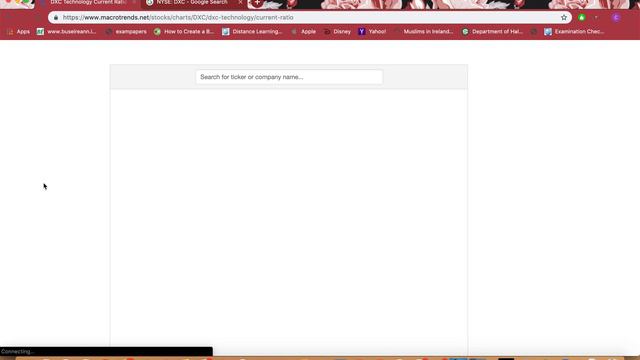Open the Department of Hal... bookmark
Viewport: 640px width, 360px height.
pyautogui.click(x=492, y=31)
